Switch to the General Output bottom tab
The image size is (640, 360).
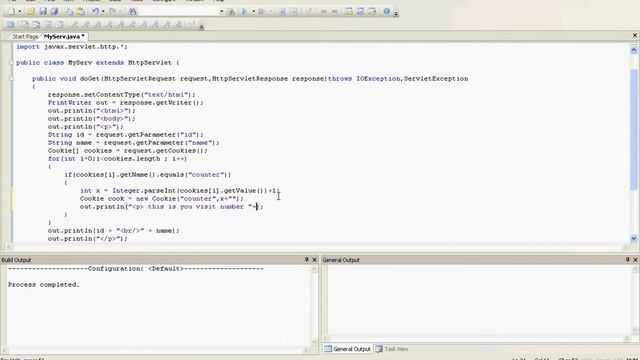347,349
